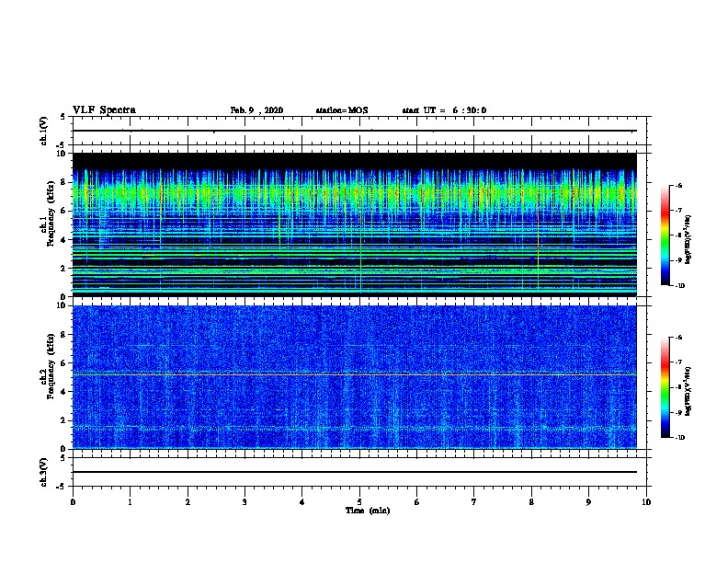Click the "-10" label on ch.2 colorbar
This screenshot has height=563, width=728.
click(x=679, y=437)
